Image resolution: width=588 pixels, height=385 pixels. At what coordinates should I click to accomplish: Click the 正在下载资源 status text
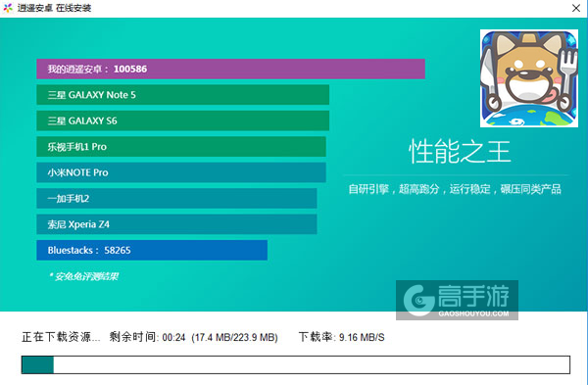click(61, 337)
